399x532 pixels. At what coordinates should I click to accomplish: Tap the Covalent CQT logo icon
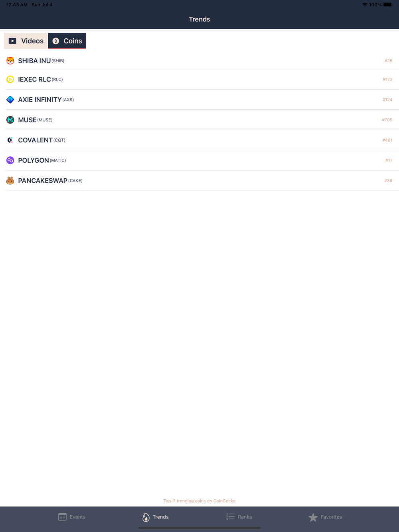(x=10, y=140)
